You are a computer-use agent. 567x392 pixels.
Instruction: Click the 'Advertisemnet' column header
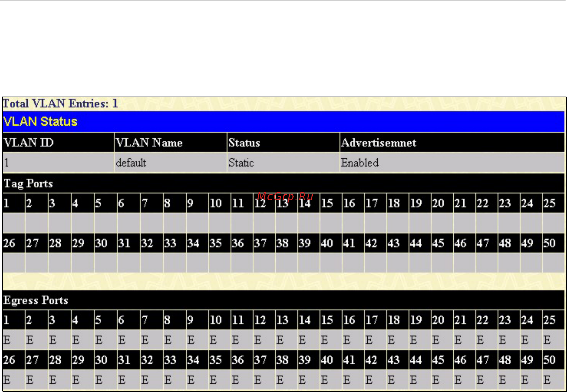pyautogui.click(x=452, y=142)
